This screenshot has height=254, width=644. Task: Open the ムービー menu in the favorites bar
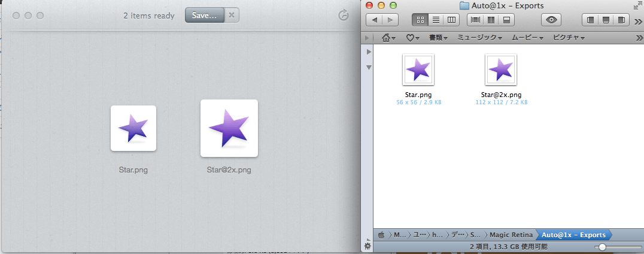pos(527,38)
